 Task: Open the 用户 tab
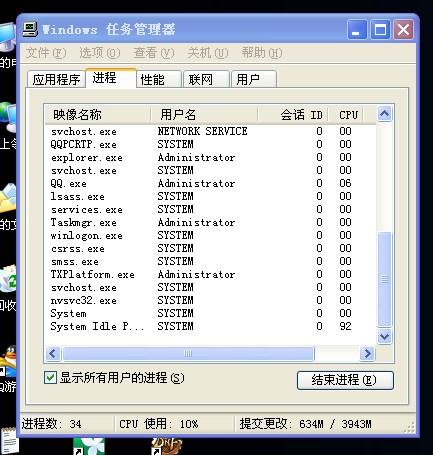pyautogui.click(x=253, y=80)
